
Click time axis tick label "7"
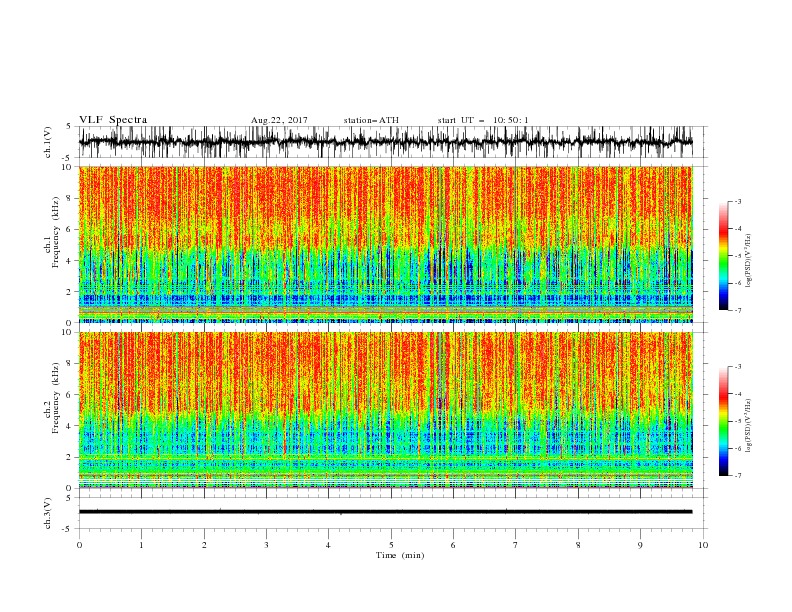tap(516, 545)
